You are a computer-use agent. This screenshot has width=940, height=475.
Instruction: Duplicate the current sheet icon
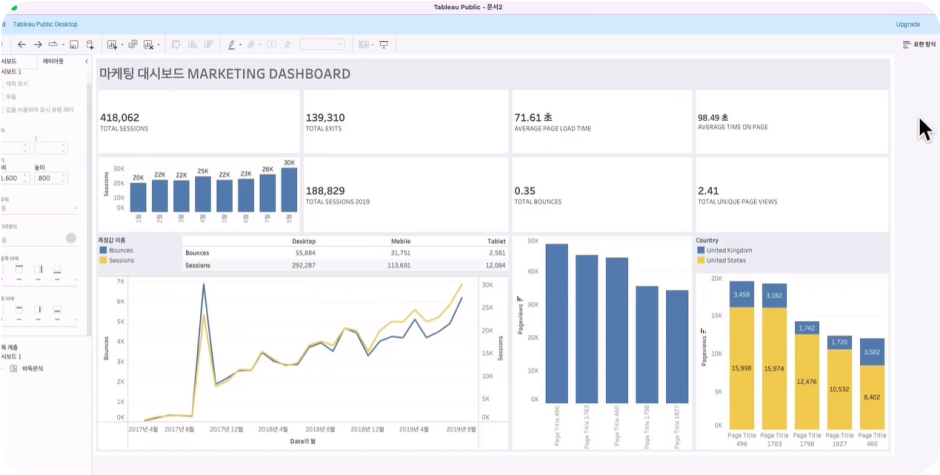(133, 44)
